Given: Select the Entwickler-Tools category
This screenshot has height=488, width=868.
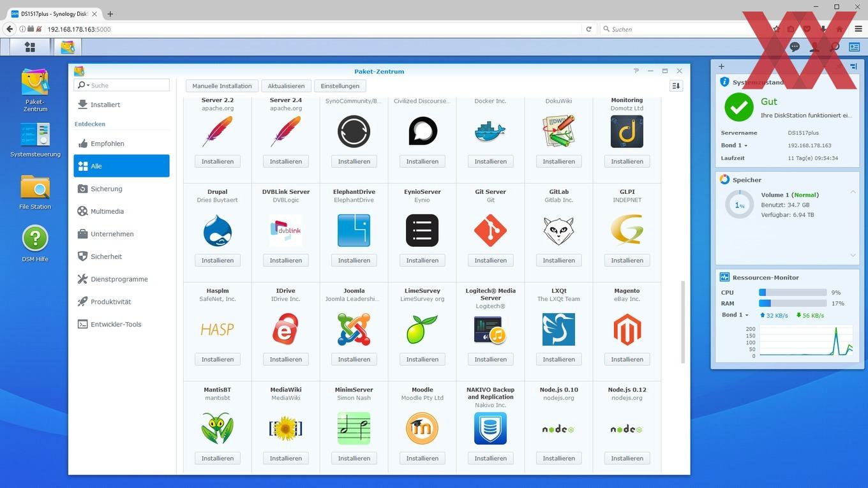Looking at the screenshot, I should coord(122,324).
